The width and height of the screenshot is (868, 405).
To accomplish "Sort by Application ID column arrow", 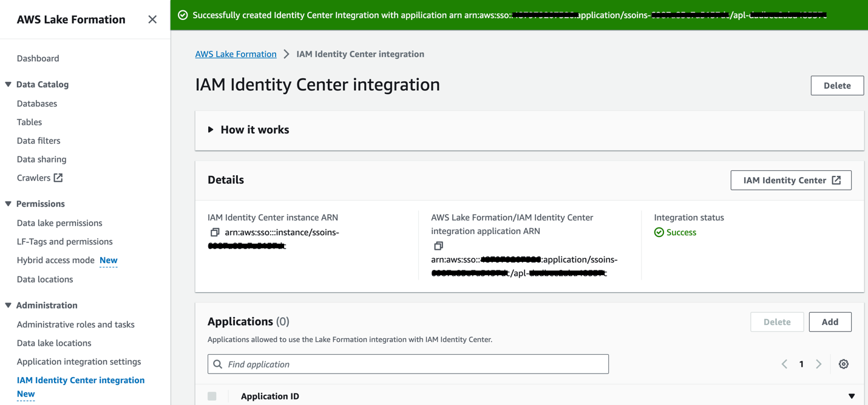I will click(x=851, y=396).
